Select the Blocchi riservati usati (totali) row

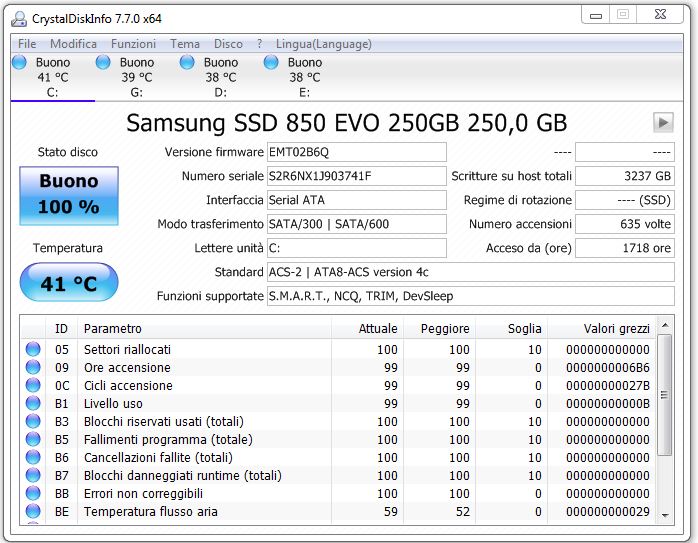click(x=338, y=421)
